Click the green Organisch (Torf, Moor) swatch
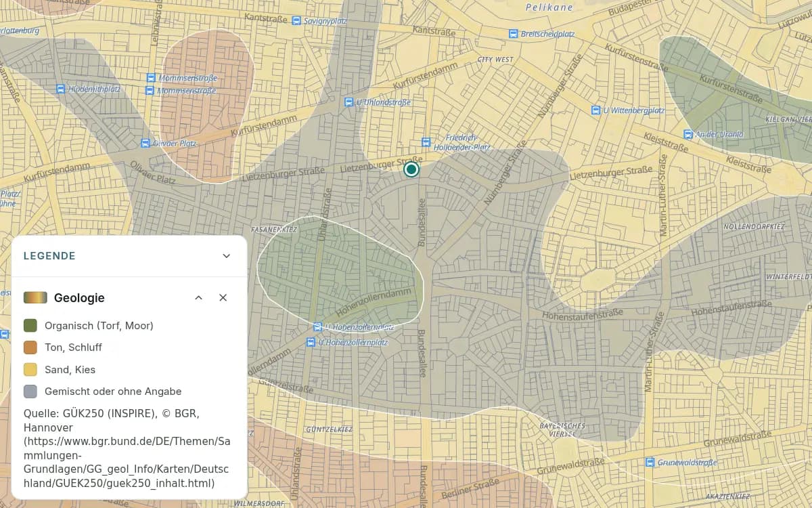This screenshot has width=812, height=508. (x=30, y=326)
